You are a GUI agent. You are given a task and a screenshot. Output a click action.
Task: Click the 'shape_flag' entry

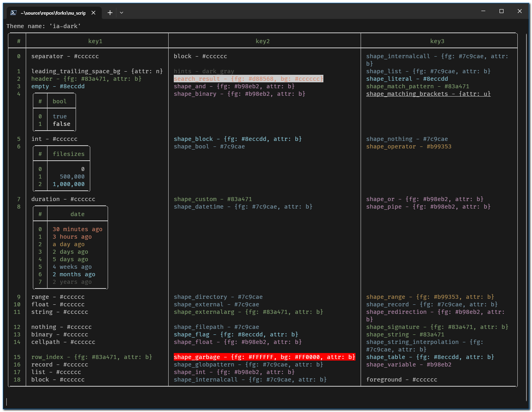click(236, 334)
